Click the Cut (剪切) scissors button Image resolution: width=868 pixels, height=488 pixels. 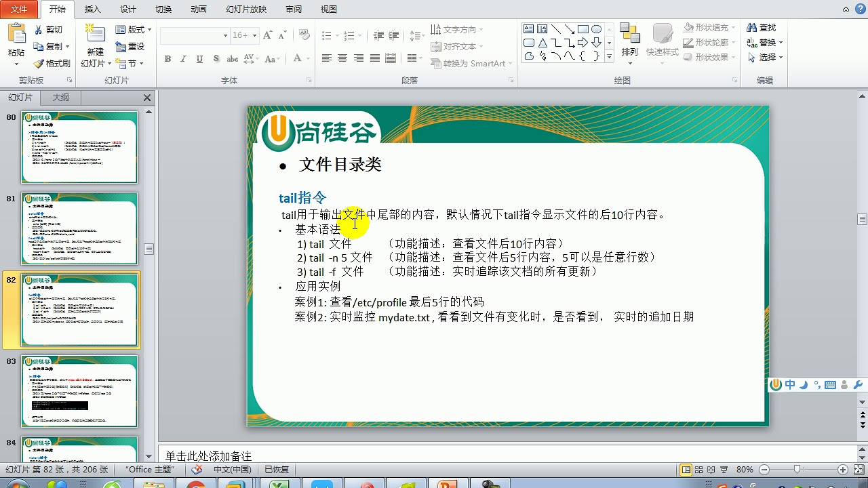tap(49, 30)
